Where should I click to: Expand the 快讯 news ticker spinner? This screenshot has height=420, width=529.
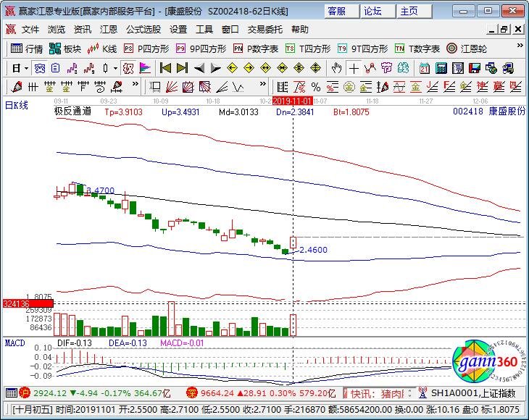(410, 393)
